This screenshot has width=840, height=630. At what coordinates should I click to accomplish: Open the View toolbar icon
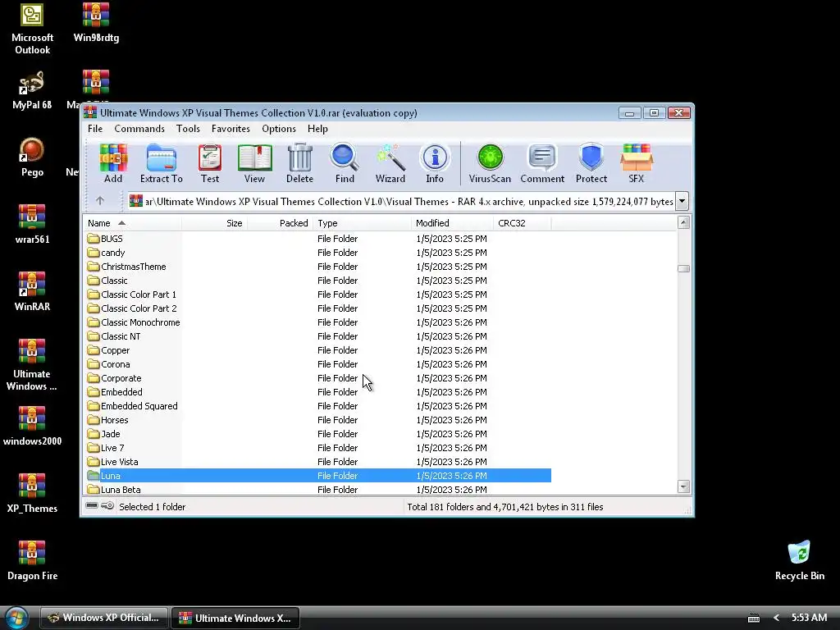click(254, 163)
